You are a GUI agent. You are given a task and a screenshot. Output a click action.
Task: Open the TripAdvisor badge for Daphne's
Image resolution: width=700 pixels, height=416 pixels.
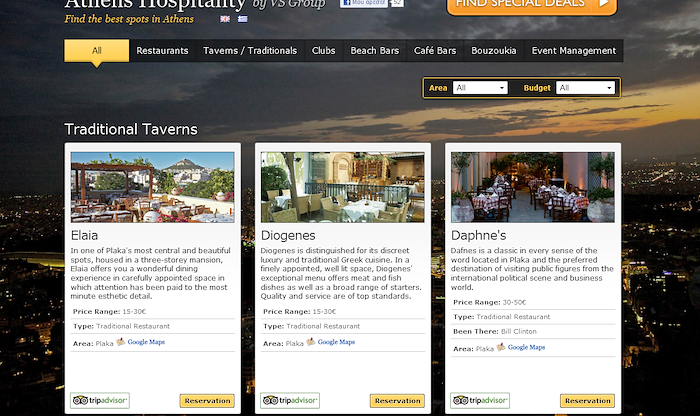click(480, 400)
